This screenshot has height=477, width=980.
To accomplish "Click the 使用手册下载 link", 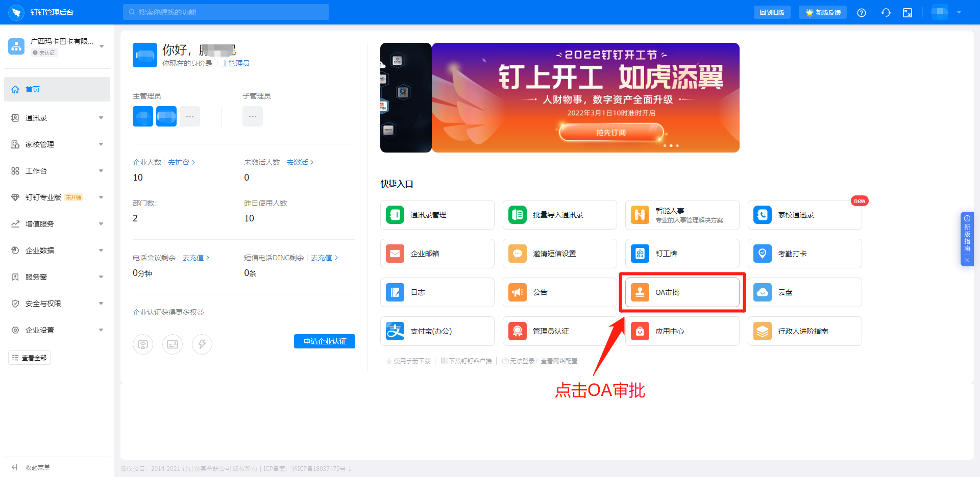I will click(x=408, y=361).
